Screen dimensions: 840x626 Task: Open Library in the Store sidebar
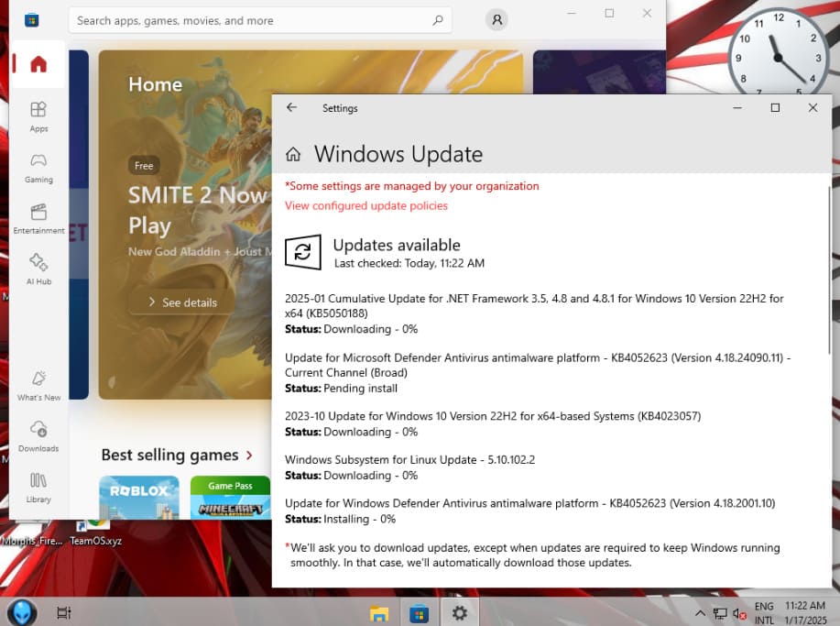(38, 488)
